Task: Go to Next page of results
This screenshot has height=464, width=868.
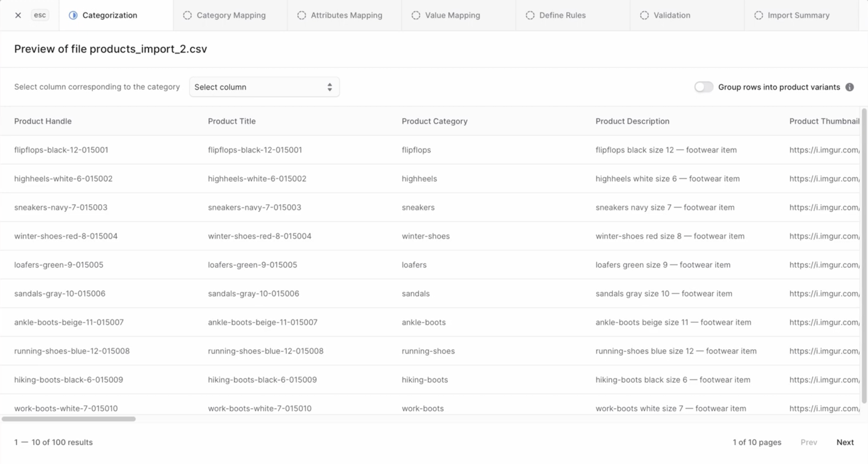Action: tap(845, 442)
